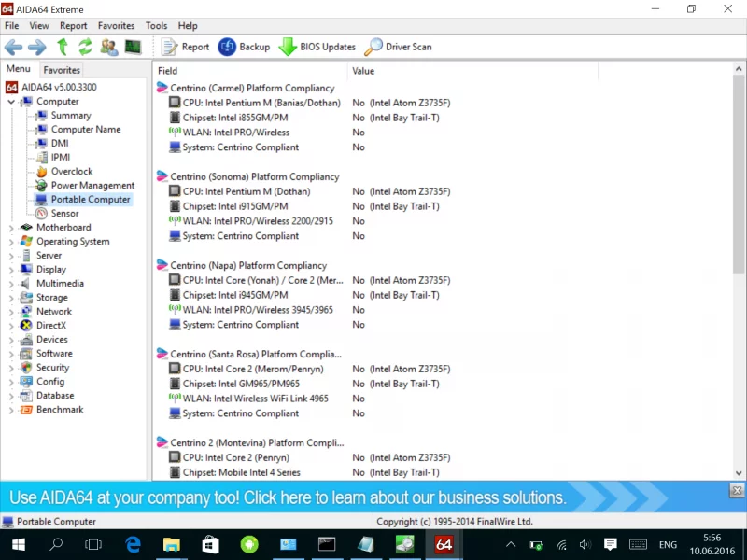Expand the Devices node
This screenshot has width=747, height=560.
pyautogui.click(x=11, y=341)
